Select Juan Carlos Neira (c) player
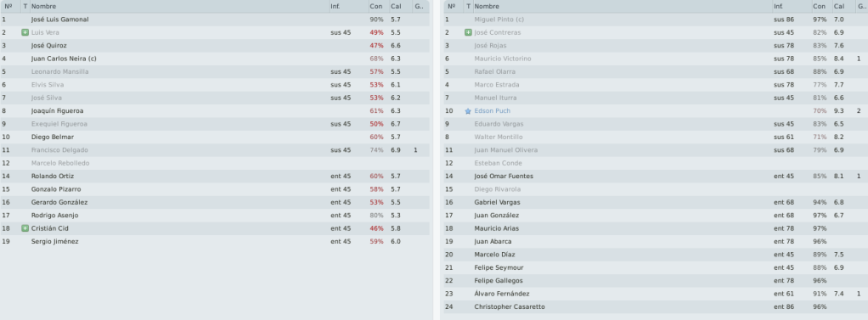The width and height of the screenshot is (868, 320). tap(64, 59)
